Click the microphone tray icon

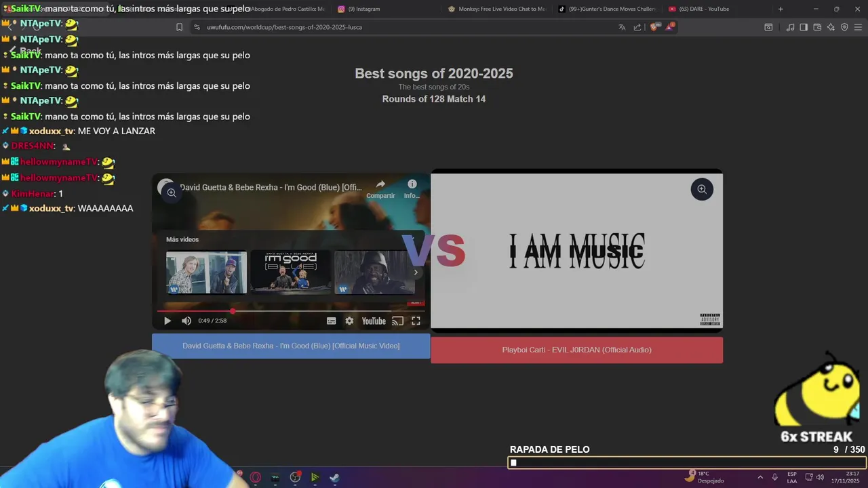[774, 477]
